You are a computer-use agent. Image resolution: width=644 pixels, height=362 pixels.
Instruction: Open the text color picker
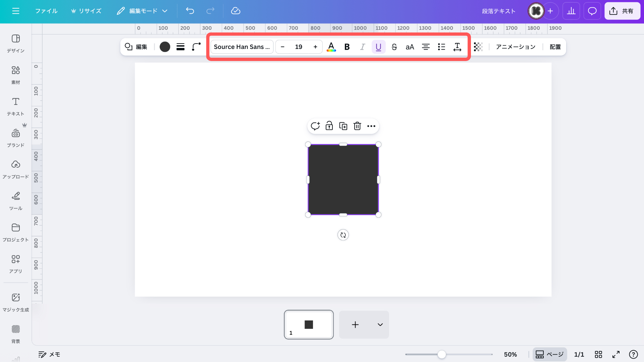(331, 47)
